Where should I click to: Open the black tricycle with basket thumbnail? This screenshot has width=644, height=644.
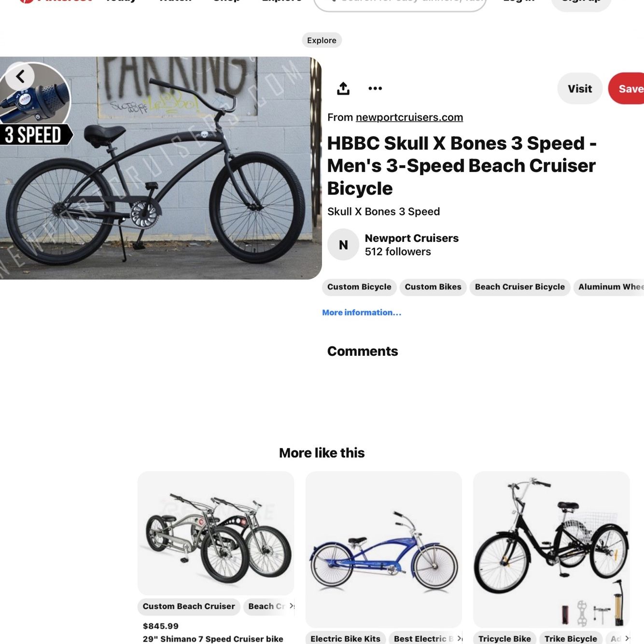pyautogui.click(x=551, y=549)
